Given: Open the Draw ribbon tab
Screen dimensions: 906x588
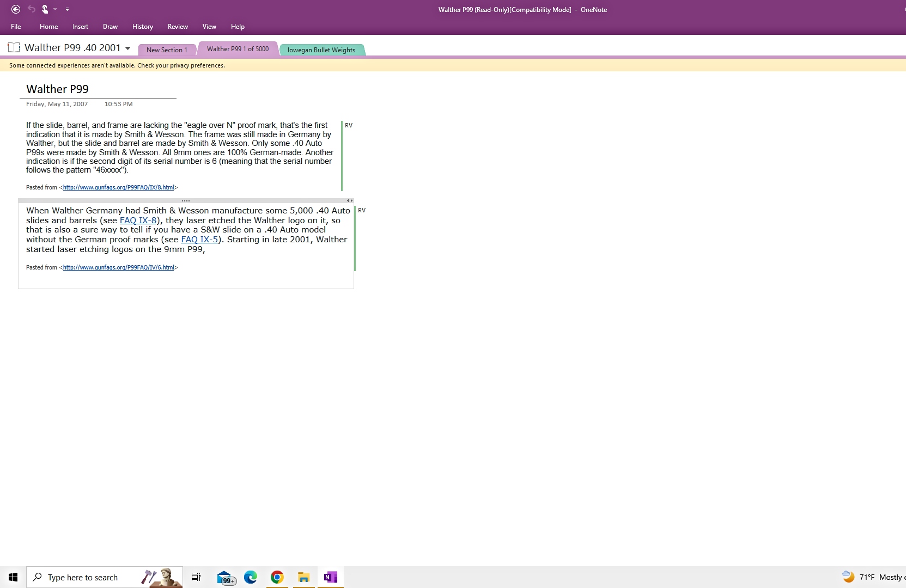Looking at the screenshot, I should (x=110, y=27).
